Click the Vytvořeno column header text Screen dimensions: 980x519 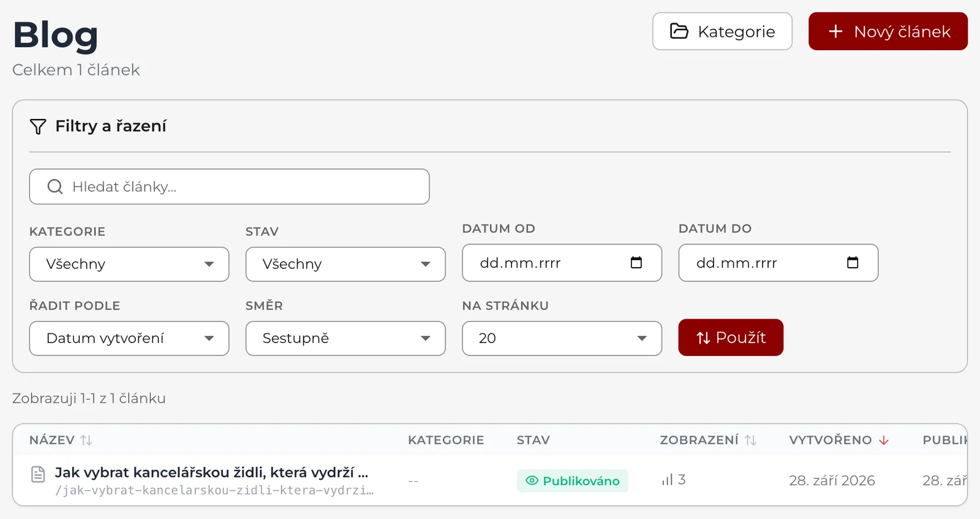tap(830, 440)
